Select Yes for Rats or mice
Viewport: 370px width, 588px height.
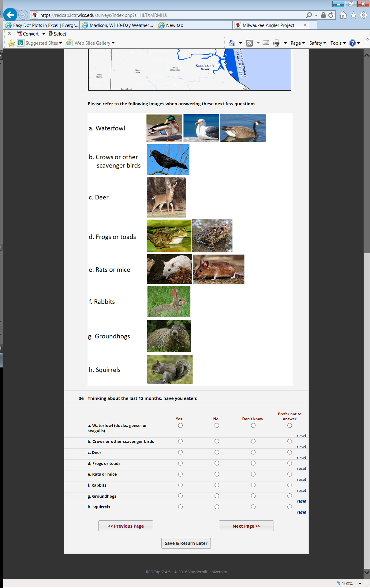(180, 474)
